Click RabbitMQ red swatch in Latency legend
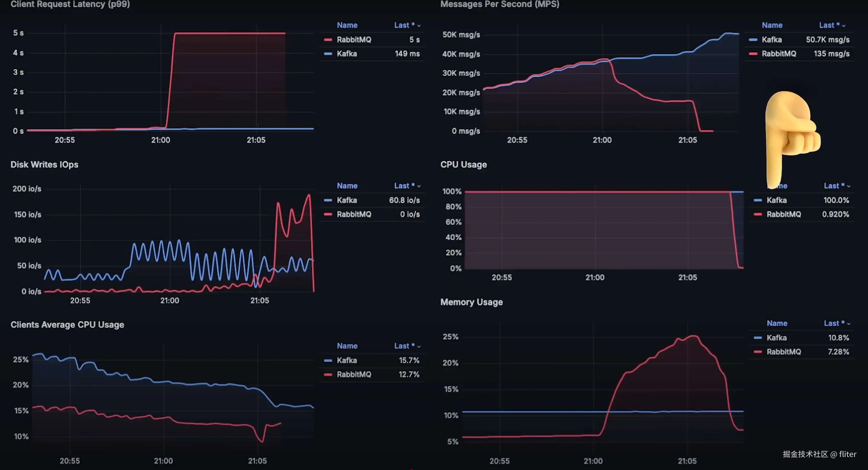Viewport: 868px width, 470px height. pos(328,40)
